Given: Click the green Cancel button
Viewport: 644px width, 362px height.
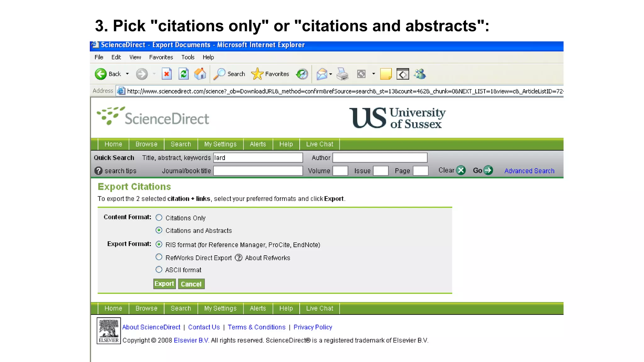Looking at the screenshot, I should point(191,284).
